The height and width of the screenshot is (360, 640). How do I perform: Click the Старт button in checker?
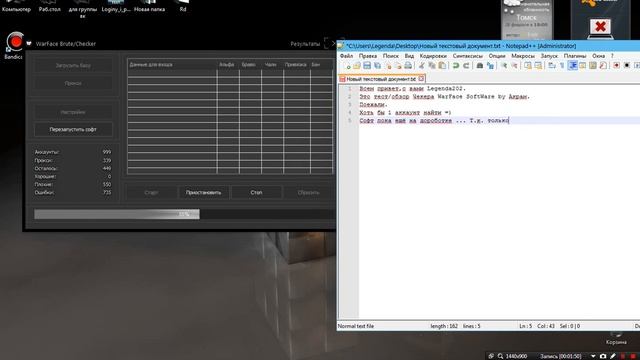(151, 192)
